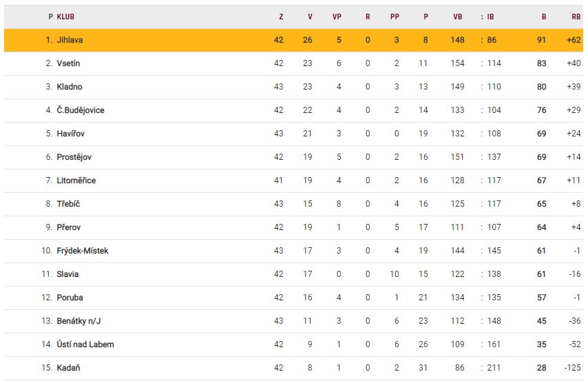Image resolution: width=588 pixels, height=383 pixels.
Task: Open the Frýdek-Místek club entry
Action: click(83, 251)
